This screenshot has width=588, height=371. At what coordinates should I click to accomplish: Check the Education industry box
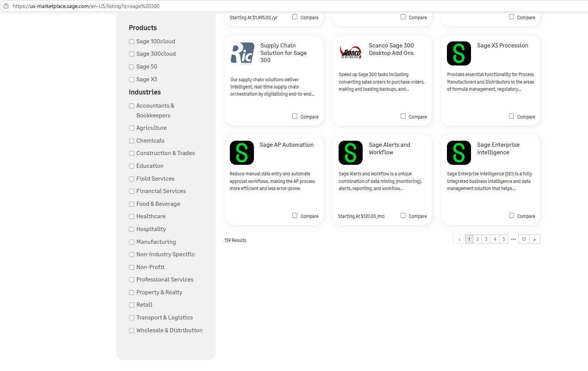(132, 166)
